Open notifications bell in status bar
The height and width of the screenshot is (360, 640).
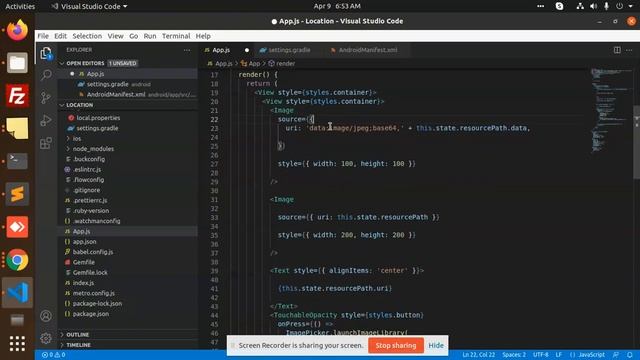tap(630, 355)
